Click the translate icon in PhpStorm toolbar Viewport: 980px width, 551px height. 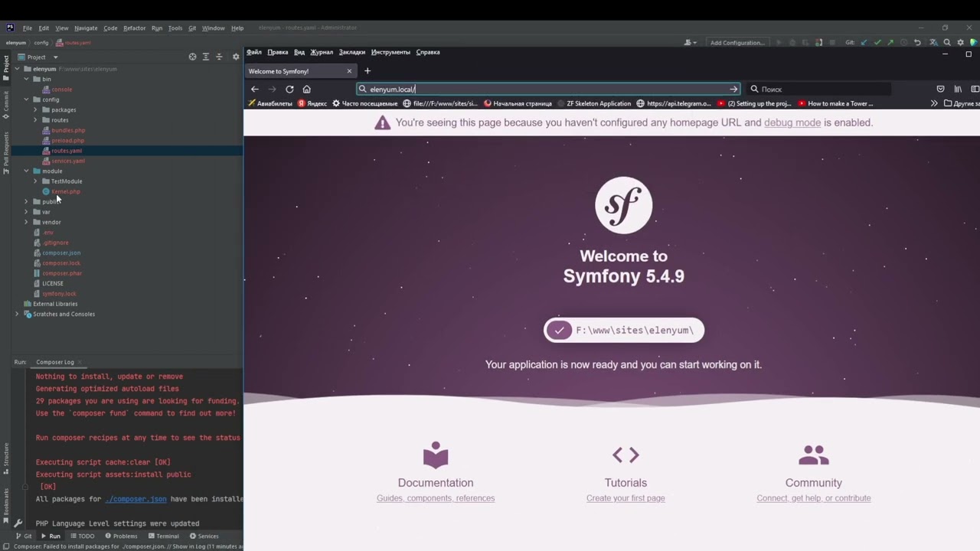(933, 43)
